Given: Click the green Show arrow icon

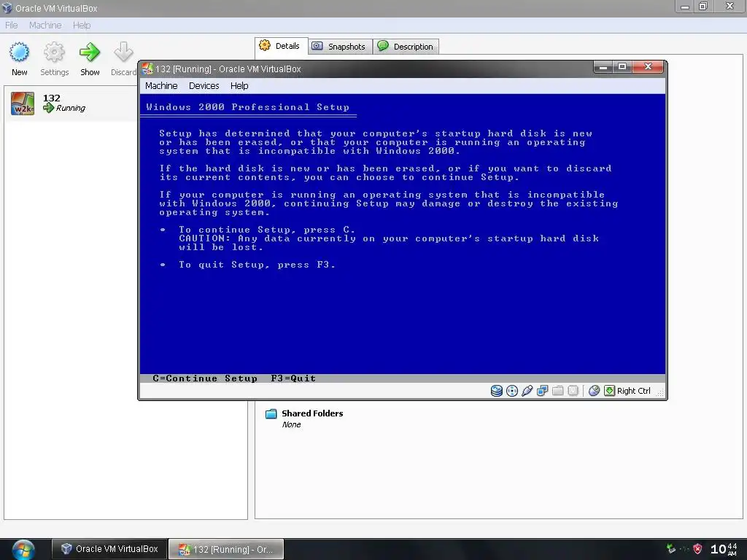Looking at the screenshot, I should (x=90, y=52).
